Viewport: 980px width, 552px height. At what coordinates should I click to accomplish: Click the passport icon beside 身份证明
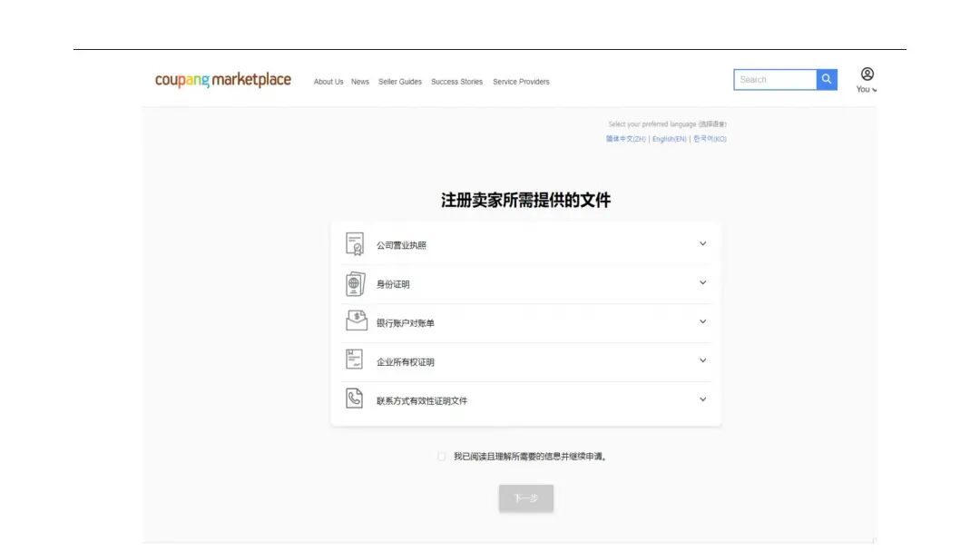354,283
